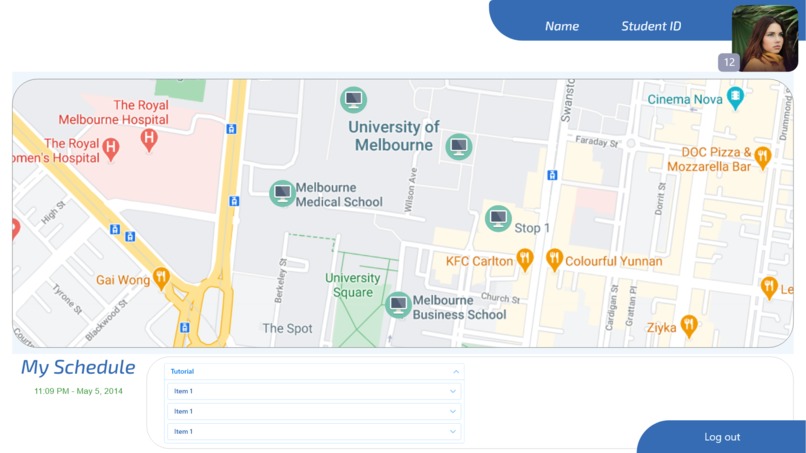Click The Royal Women's Hospital H pin
This screenshot has width=806, height=453.
pyautogui.click(x=111, y=150)
